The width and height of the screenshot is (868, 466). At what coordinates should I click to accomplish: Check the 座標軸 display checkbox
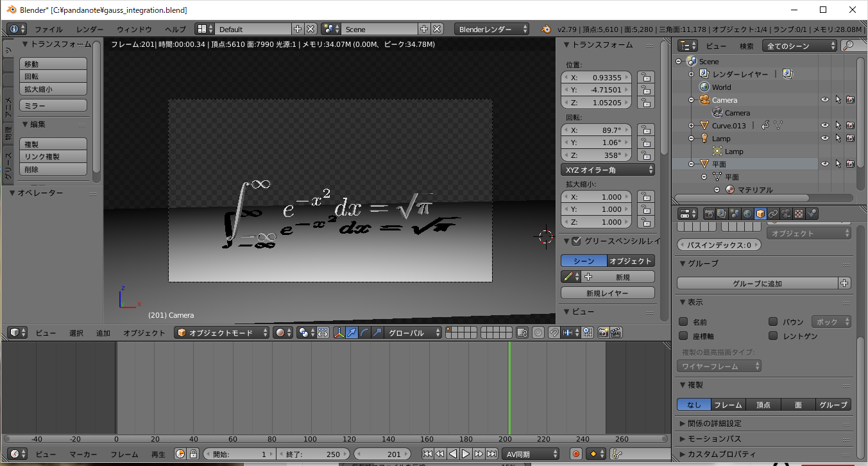point(683,336)
